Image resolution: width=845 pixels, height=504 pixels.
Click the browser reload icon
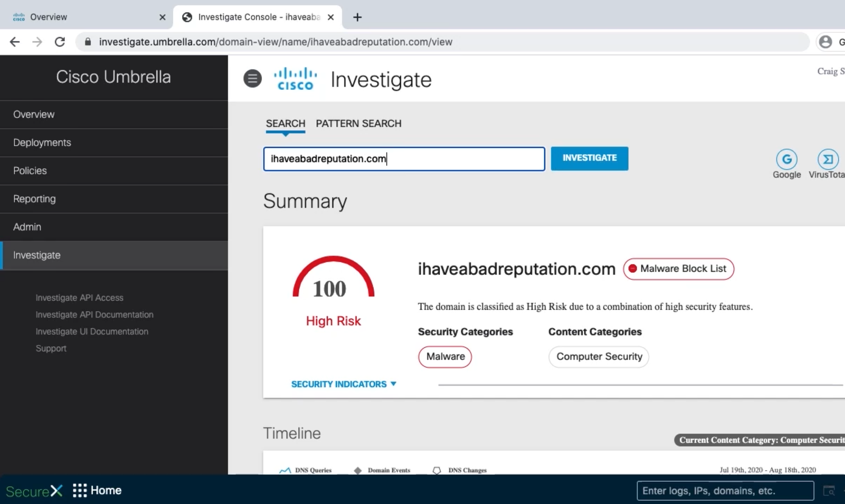pos(60,42)
